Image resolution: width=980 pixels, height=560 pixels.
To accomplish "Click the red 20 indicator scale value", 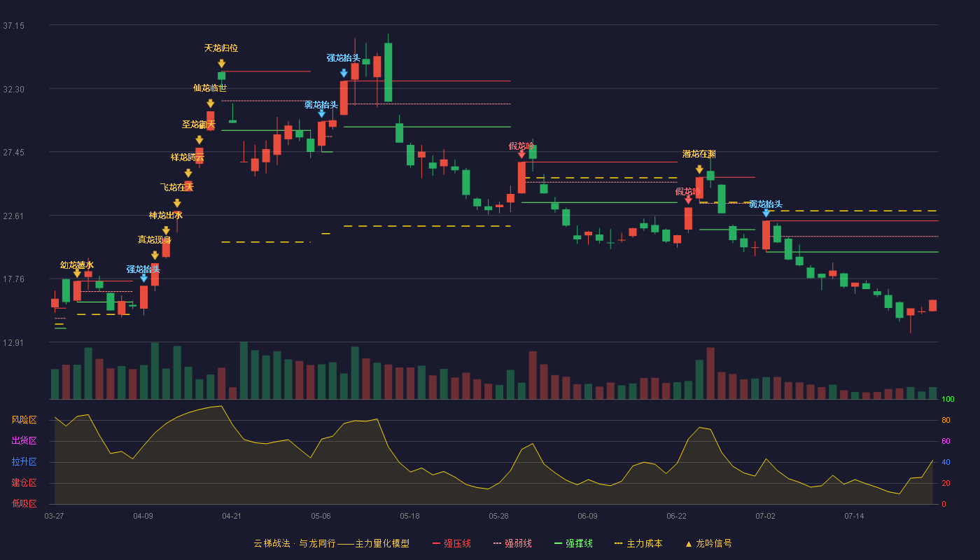I will (x=946, y=483).
